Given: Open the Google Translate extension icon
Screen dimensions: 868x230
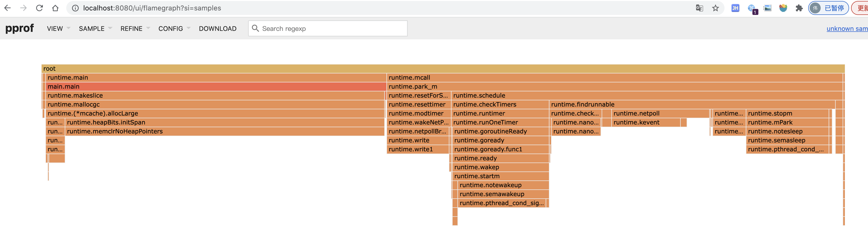Looking at the screenshot, I should [x=700, y=8].
